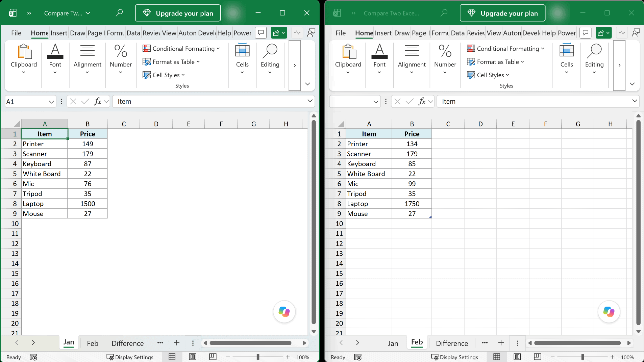Click zoom slider in left status bar
644x362 pixels.
(x=258, y=357)
